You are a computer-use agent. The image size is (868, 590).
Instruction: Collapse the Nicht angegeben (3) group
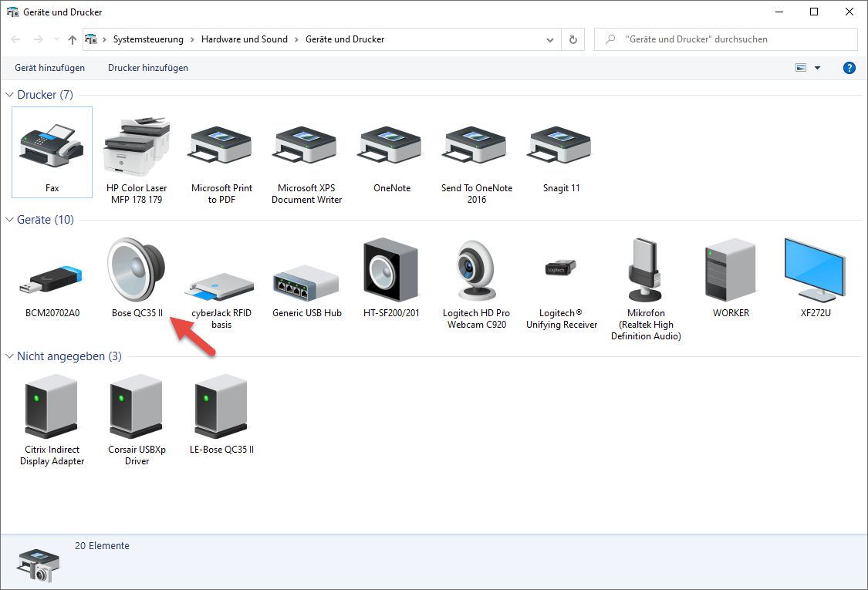tap(9, 356)
